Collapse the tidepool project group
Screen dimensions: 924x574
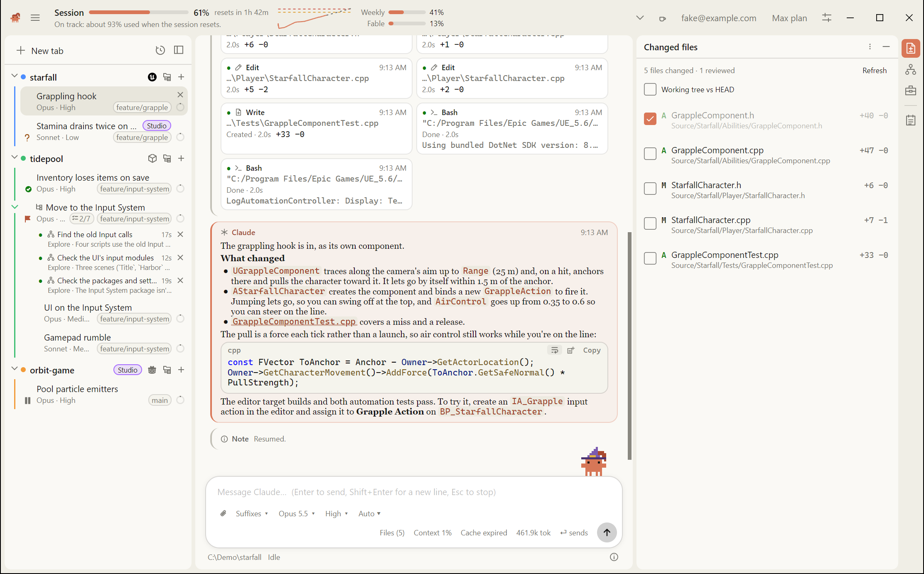15,157
